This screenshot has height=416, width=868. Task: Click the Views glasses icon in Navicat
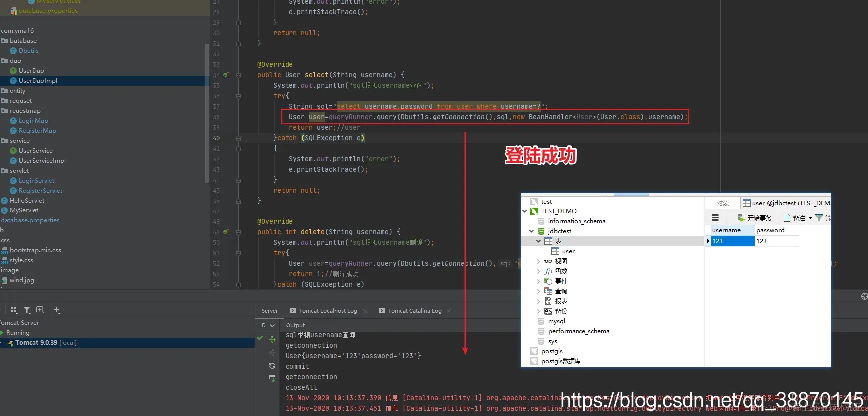(548, 261)
